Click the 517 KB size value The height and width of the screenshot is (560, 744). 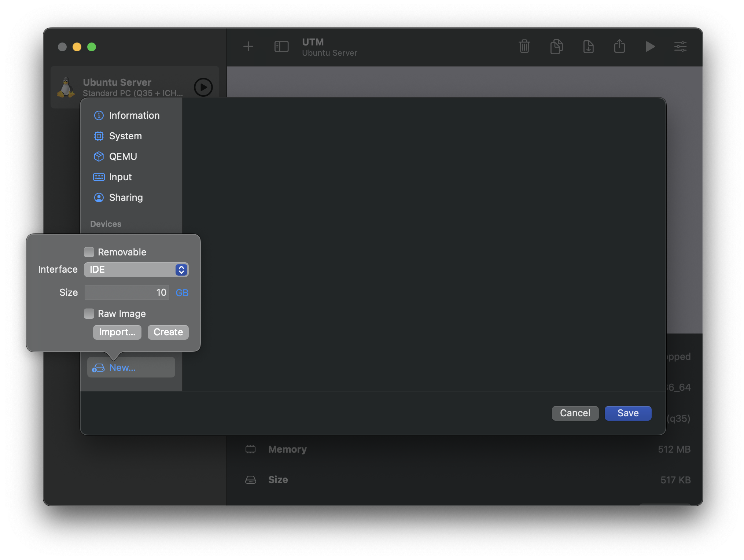[x=675, y=480]
